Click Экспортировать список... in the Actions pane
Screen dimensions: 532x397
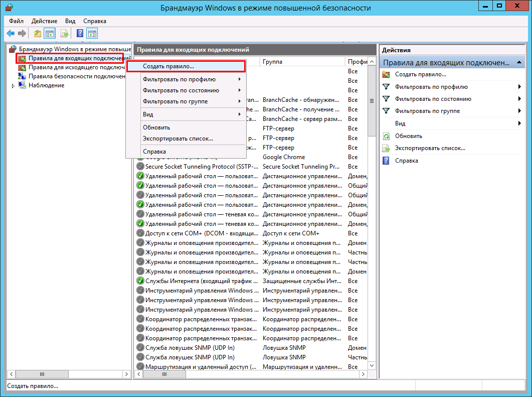pos(430,148)
